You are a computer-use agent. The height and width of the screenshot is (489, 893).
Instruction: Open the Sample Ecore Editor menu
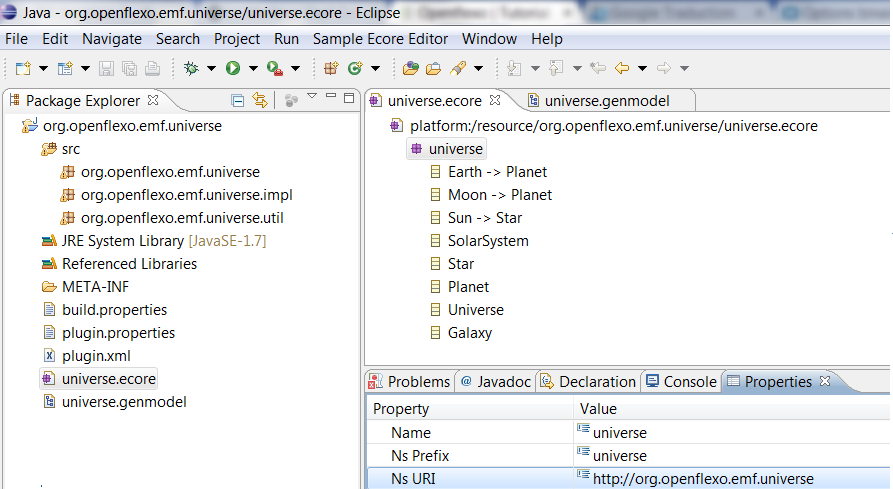(380, 39)
